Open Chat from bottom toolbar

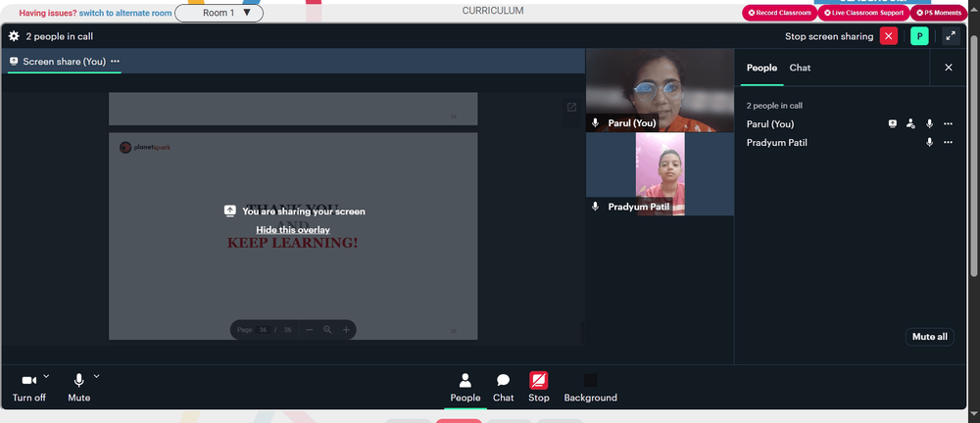point(503,388)
